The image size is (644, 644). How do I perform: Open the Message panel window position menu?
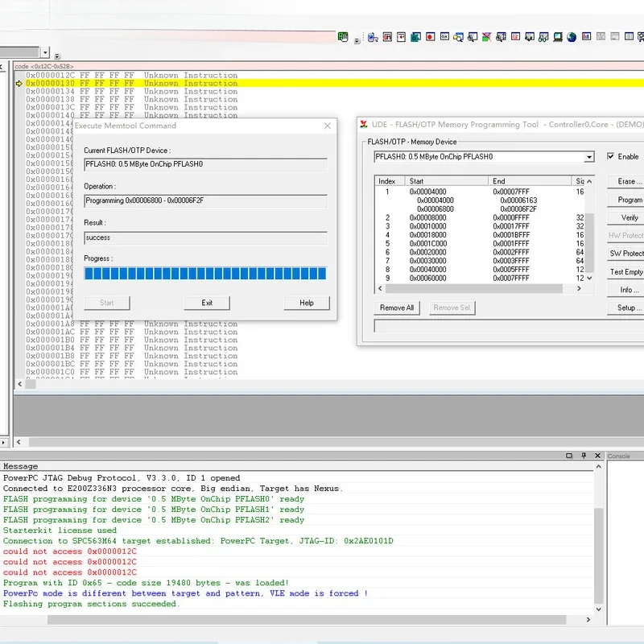click(569, 456)
